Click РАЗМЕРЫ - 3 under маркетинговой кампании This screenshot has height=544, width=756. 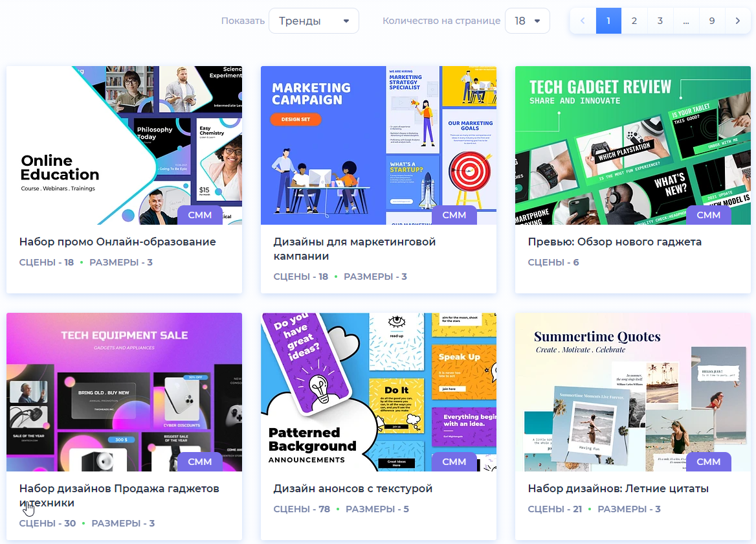point(375,277)
